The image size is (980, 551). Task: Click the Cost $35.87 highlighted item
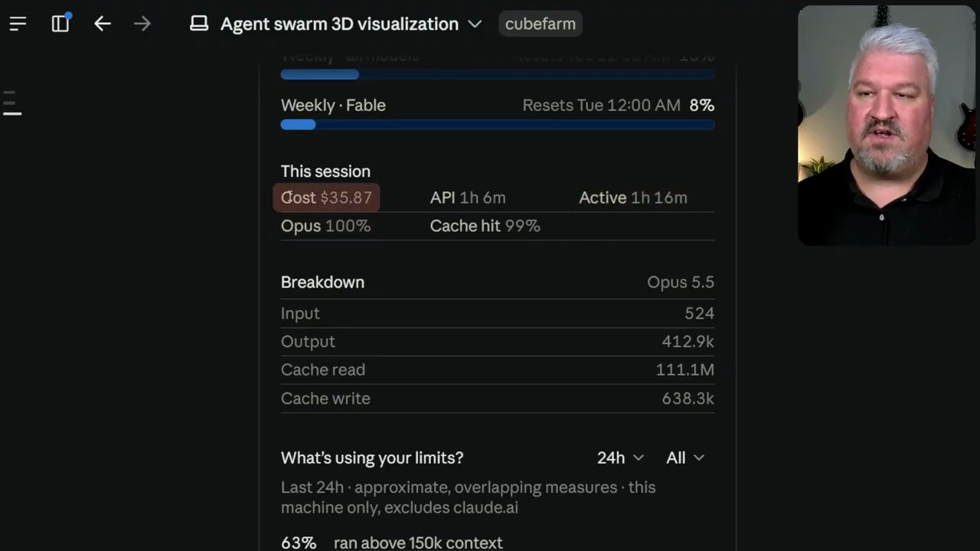[x=326, y=197]
